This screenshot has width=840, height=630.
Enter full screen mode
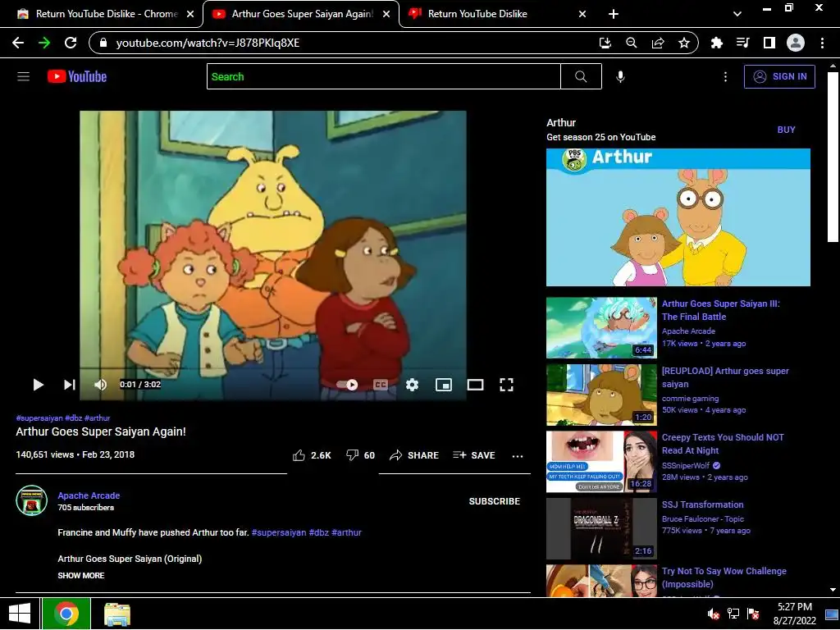point(506,385)
